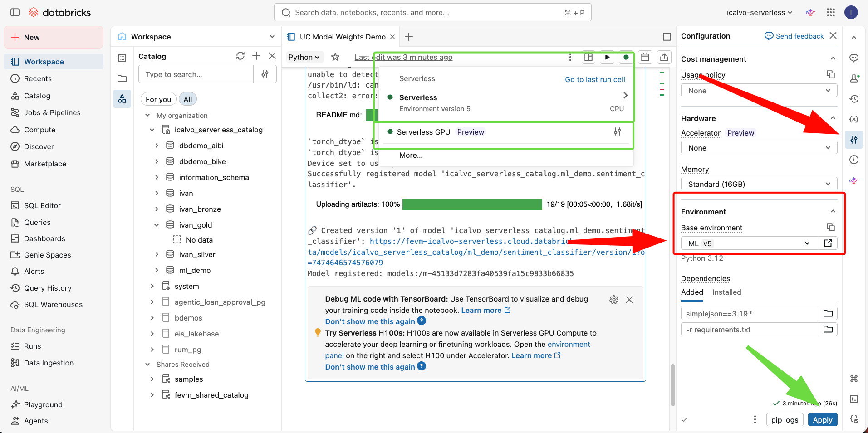Open the Python language dropdown
Image resolution: width=868 pixels, height=433 pixels.
pyautogui.click(x=304, y=57)
